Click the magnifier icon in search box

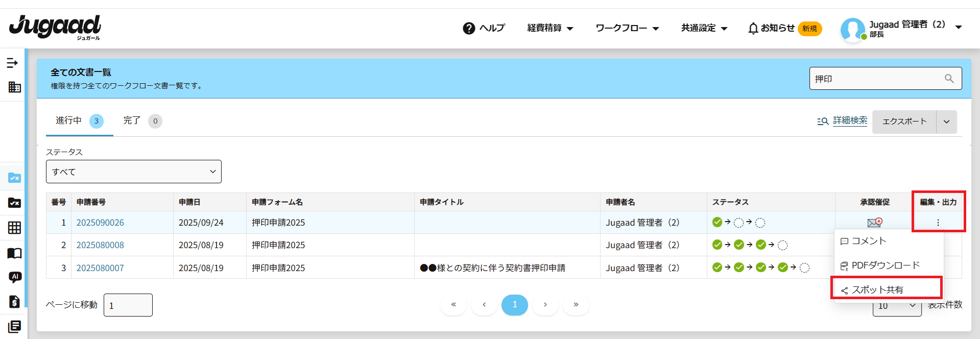(949, 79)
